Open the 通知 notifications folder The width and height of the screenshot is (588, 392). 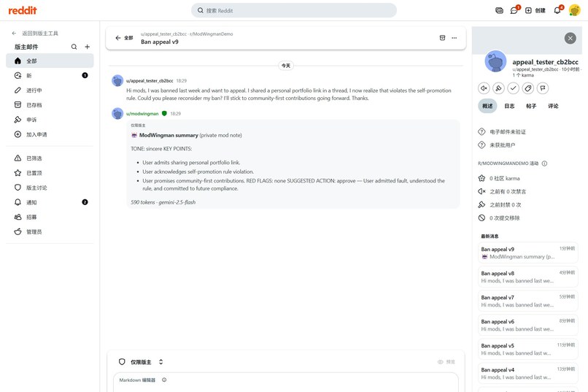(50, 202)
